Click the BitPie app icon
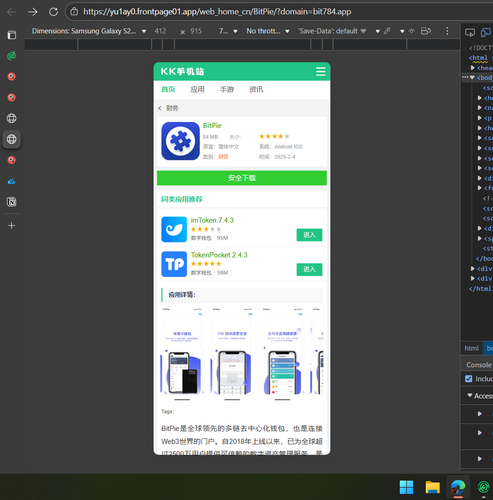The image size is (493, 500). [181, 141]
